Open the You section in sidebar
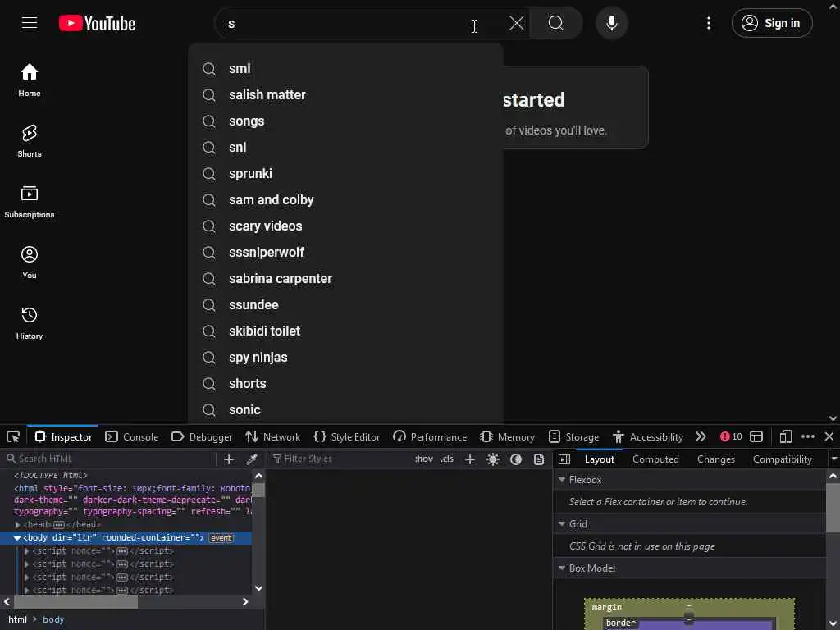Screen dimensions: 840x630 30,262
